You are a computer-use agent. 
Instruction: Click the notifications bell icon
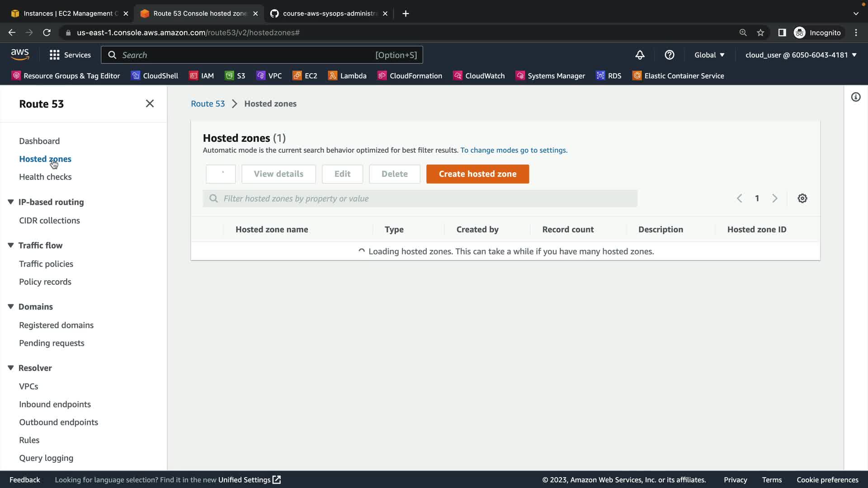pyautogui.click(x=640, y=55)
